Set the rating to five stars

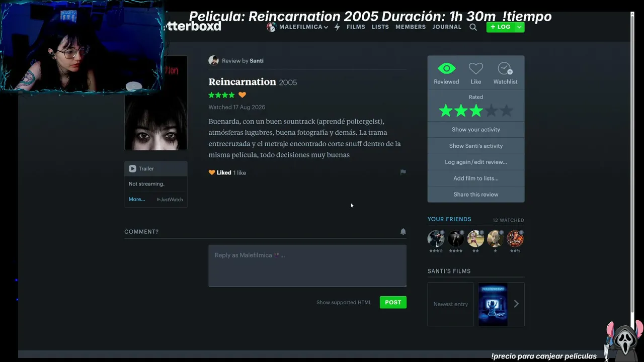[x=506, y=111]
